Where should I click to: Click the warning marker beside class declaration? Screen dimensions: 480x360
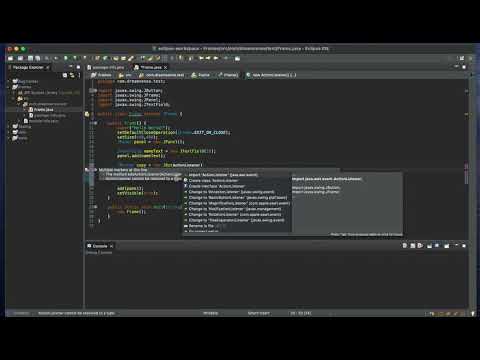click(x=87, y=114)
